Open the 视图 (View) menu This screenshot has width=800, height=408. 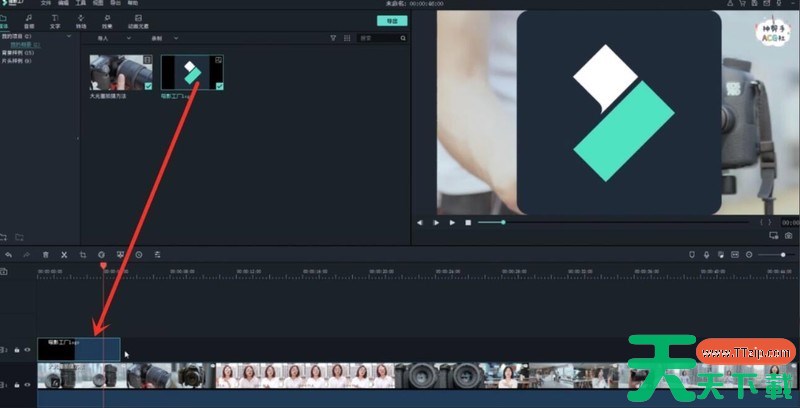(98, 3)
